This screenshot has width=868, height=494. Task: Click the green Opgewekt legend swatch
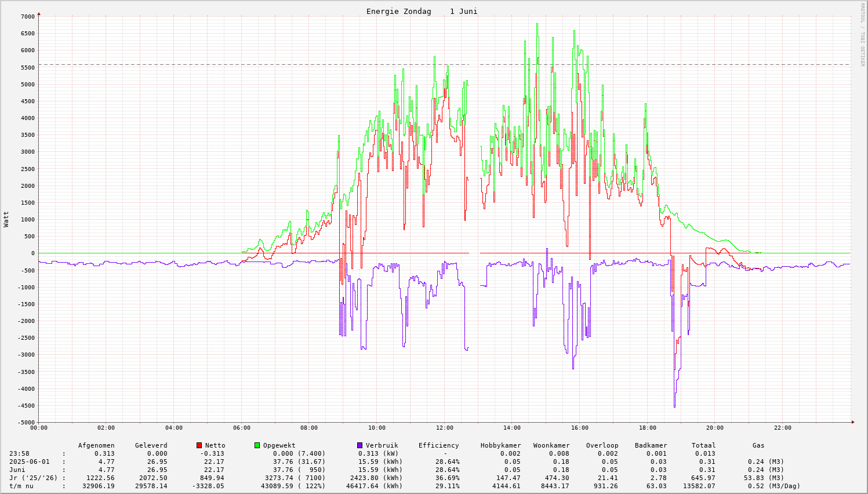[x=257, y=445]
